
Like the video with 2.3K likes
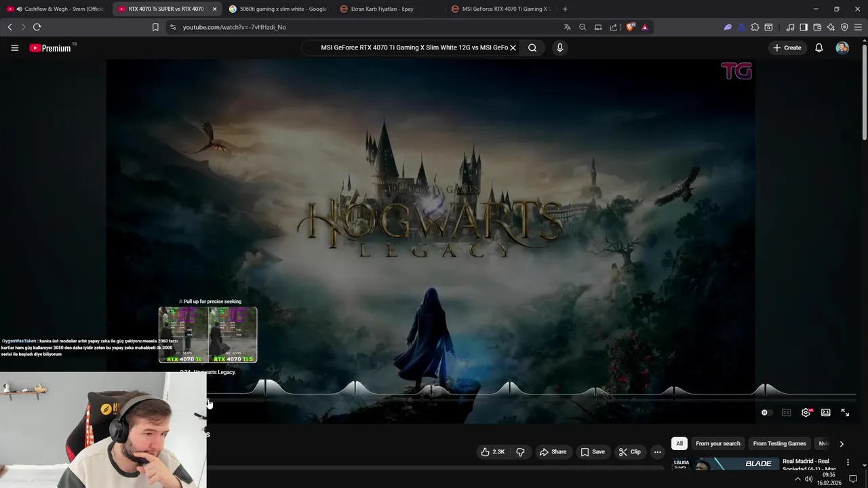493,452
